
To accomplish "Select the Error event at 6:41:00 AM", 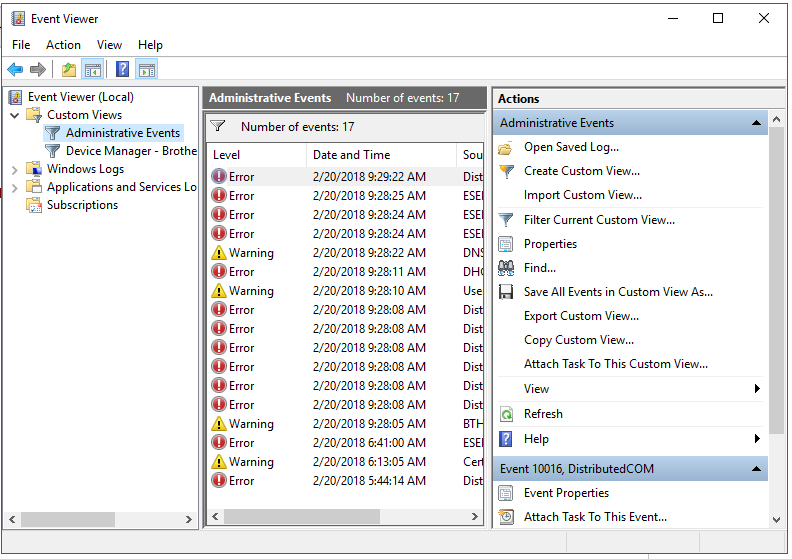I will 345,443.
